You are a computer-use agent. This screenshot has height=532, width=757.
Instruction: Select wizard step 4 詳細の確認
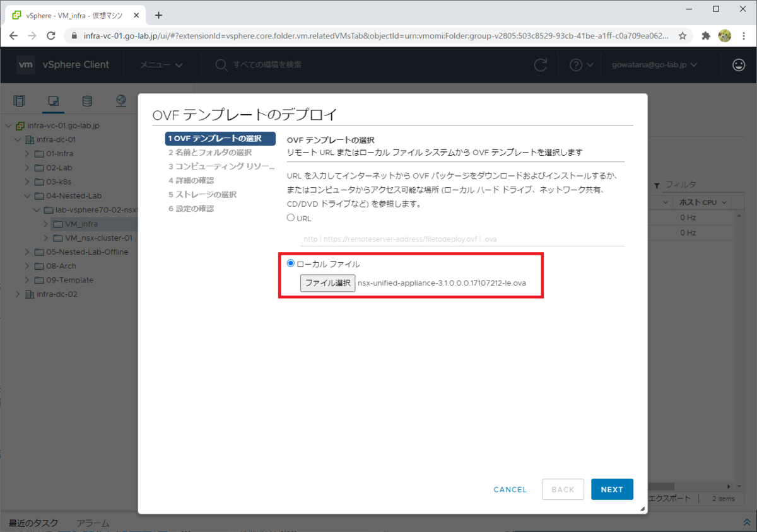coord(191,180)
